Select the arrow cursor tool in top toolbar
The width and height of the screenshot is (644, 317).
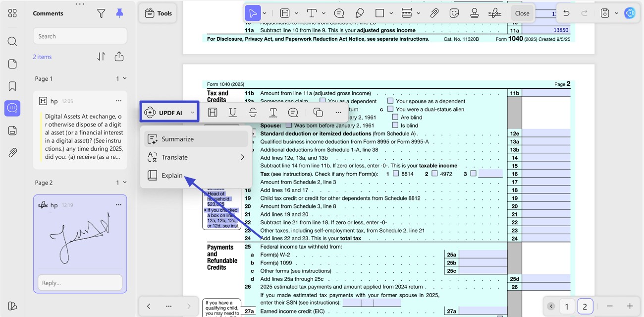click(253, 13)
